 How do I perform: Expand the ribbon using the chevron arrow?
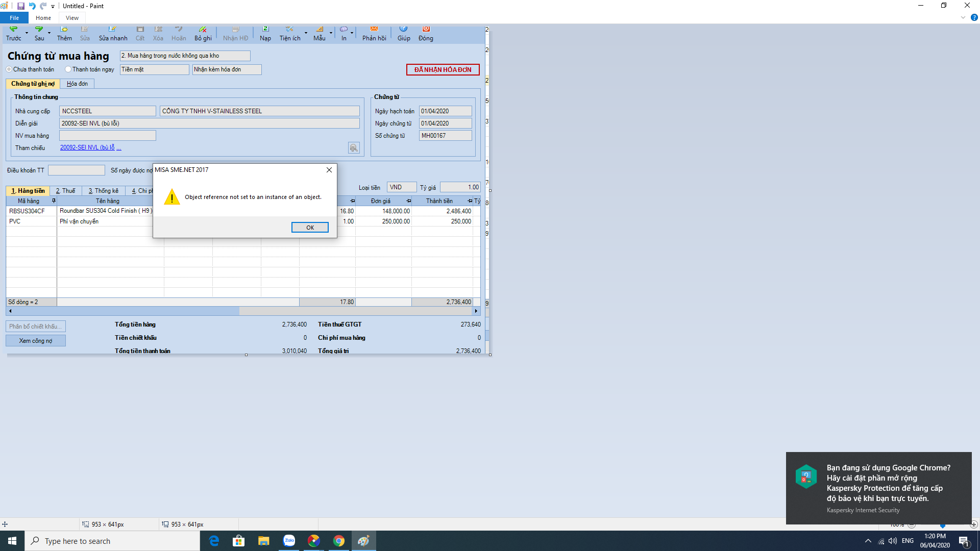point(963,17)
